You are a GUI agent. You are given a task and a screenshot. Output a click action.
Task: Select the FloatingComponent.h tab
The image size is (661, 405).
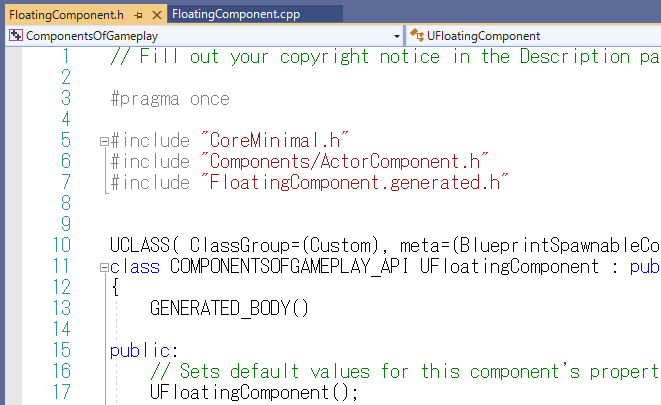[67, 15]
